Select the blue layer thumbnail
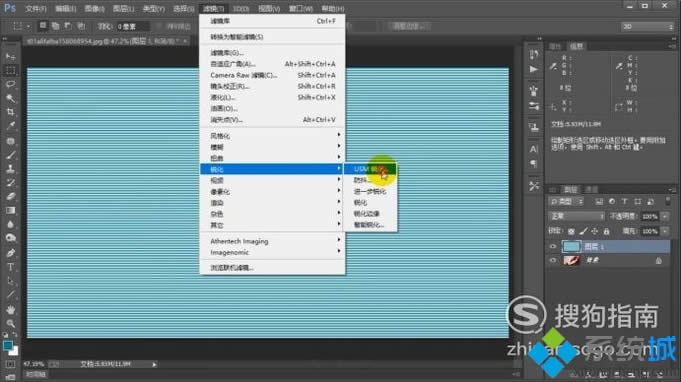 (x=571, y=247)
